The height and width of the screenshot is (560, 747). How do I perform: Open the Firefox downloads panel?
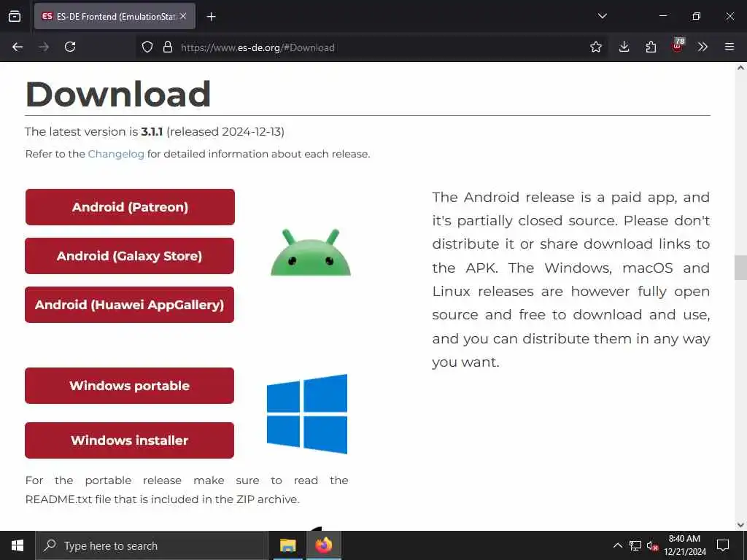(x=624, y=47)
